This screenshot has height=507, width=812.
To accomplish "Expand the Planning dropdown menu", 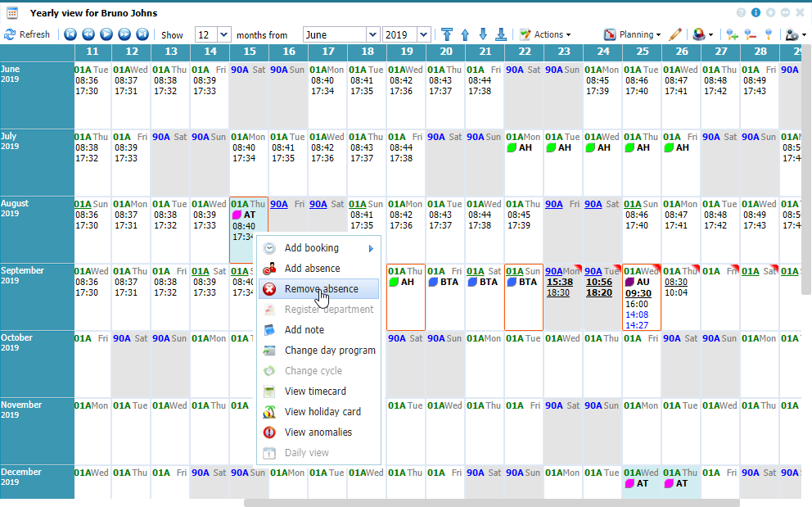I will click(x=633, y=34).
